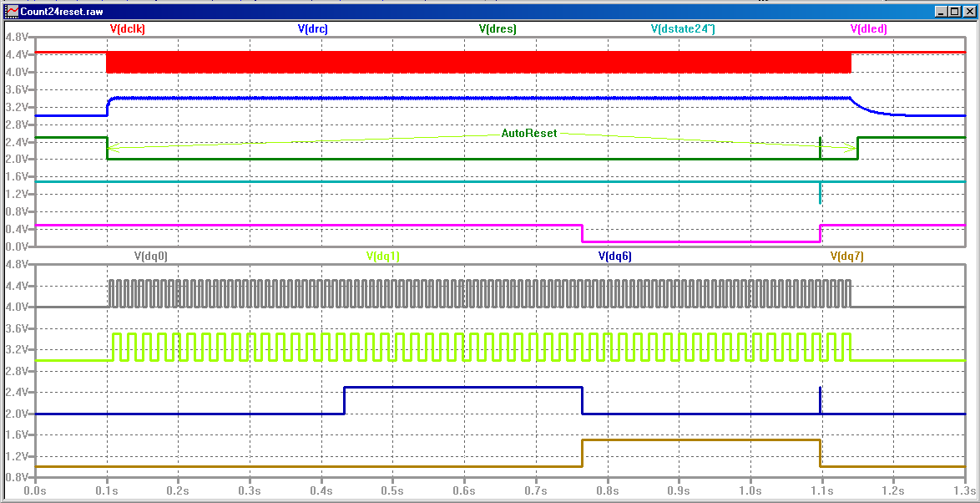Click the 0.4V voltage axis label
The width and height of the screenshot is (980, 503).
(15, 229)
